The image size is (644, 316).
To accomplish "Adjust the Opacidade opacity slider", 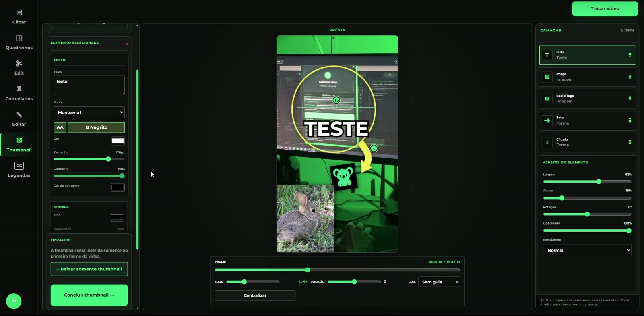I will 587,231.
